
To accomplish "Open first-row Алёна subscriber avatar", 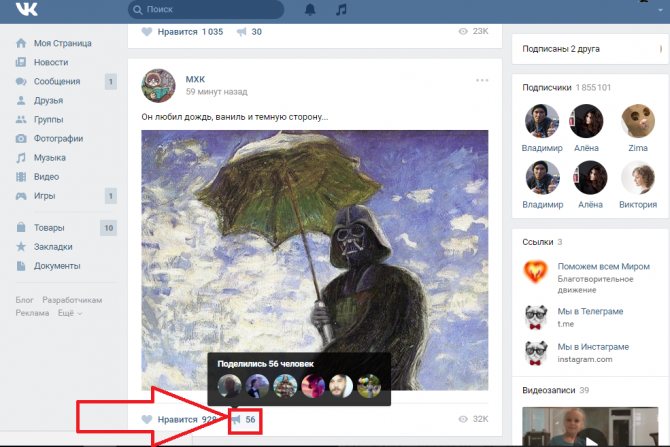I will click(586, 121).
